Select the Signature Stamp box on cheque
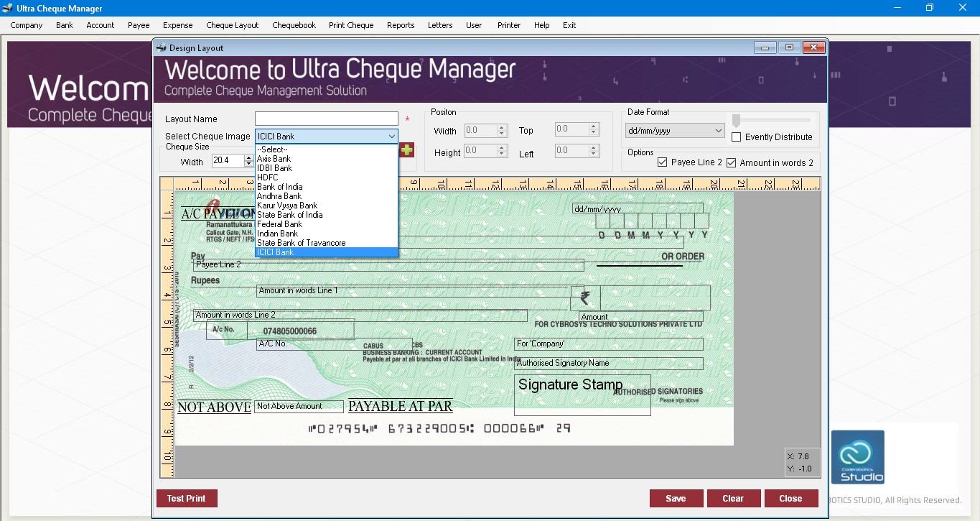The height and width of the screenshot is (521, 980). pyautogui.click(x=582, y=395)
